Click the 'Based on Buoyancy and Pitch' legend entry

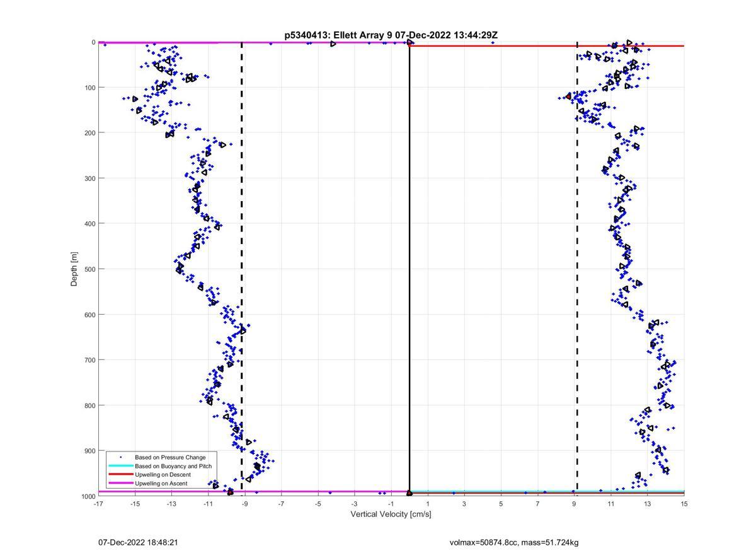tap(173, 466)
